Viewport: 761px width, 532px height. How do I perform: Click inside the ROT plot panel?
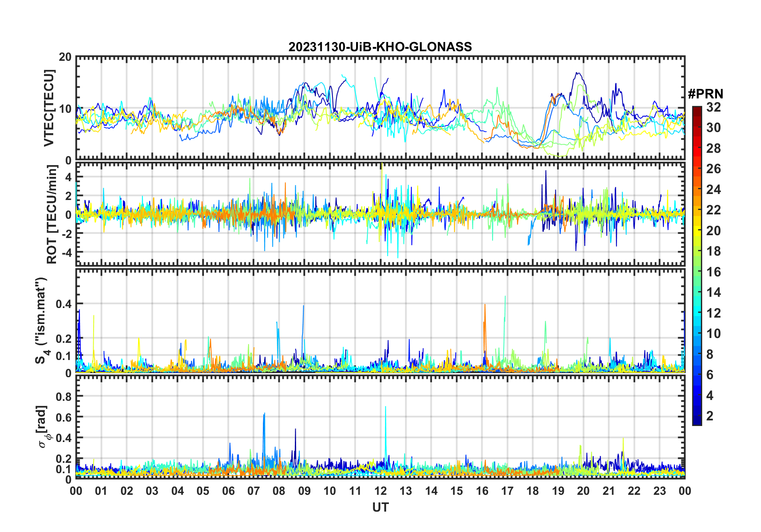click(380, 214)
